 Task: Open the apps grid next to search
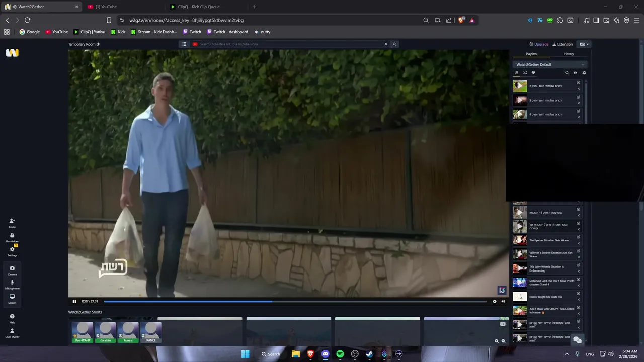coord(184,44)
